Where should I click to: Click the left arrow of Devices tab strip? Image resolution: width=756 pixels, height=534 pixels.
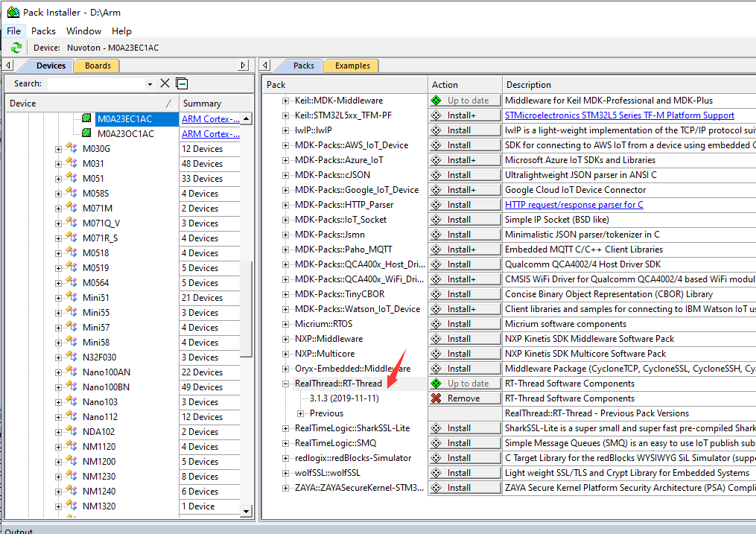9,65
